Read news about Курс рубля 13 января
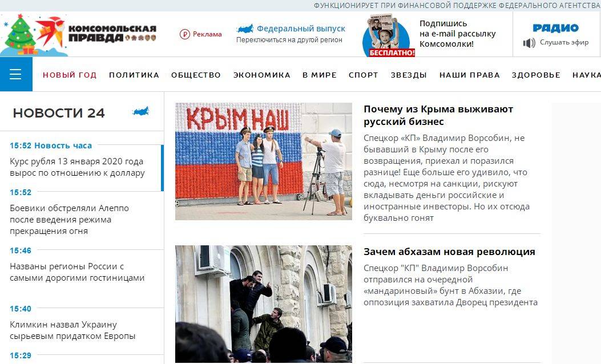 77,167
